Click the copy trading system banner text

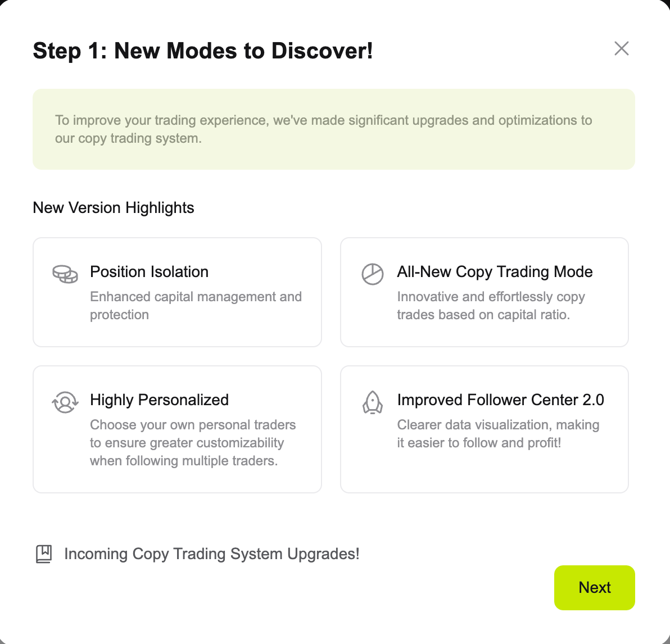pyautogui.click(x=323, y=129)
